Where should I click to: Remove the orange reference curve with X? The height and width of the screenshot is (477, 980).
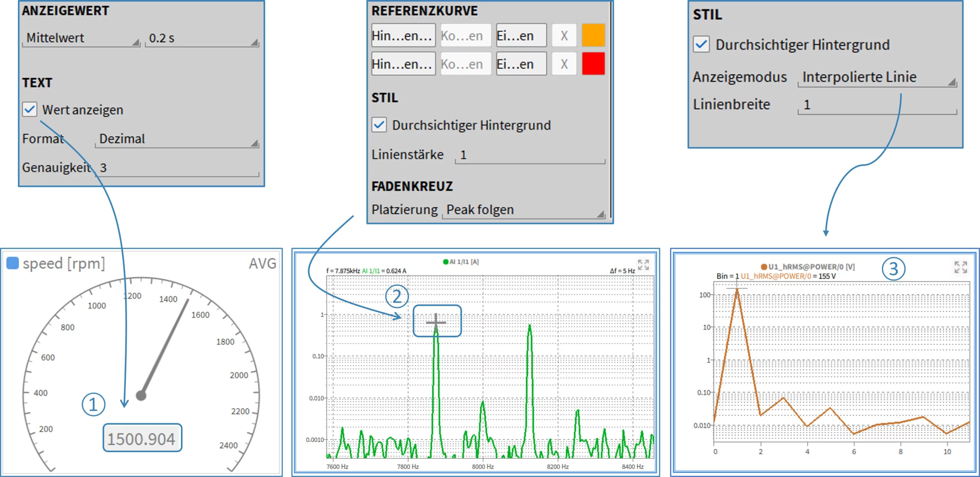coord(563,35)
